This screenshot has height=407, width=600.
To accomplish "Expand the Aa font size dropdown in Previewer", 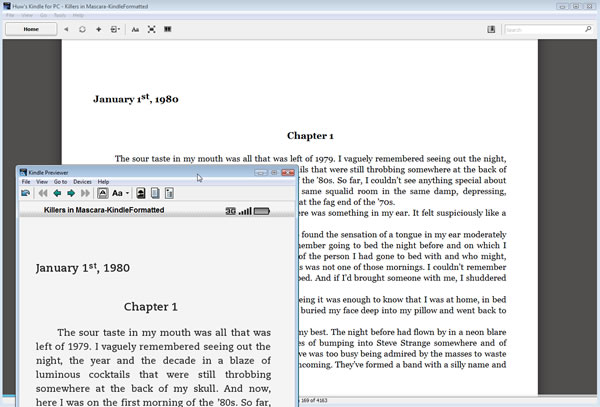I will pyautogui.click(x=121, y=193).
